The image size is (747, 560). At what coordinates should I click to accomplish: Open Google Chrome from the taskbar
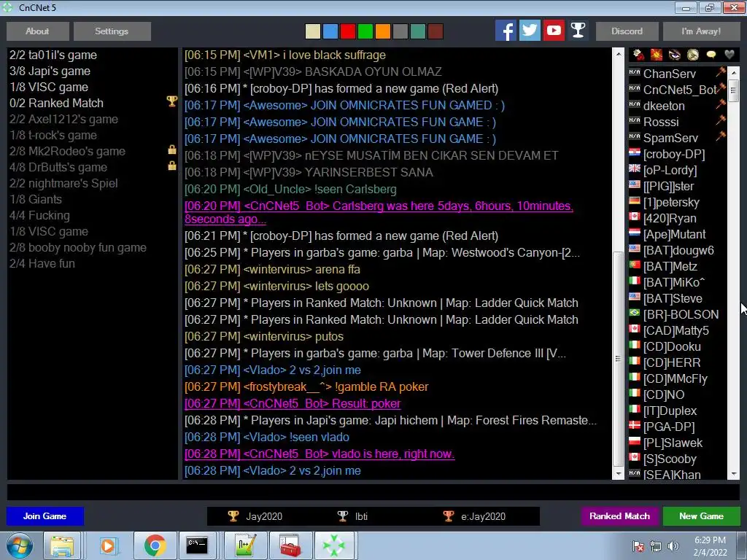(155, 545)
